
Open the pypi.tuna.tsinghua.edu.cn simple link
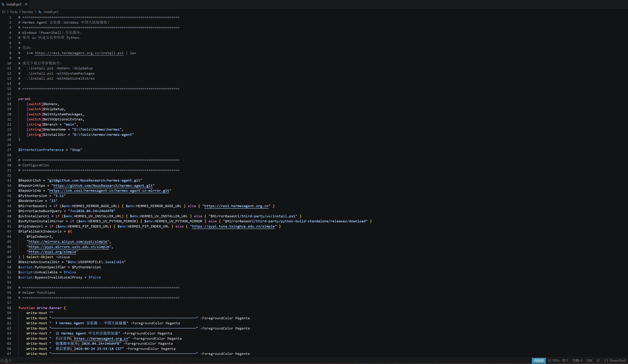(233, 226)
